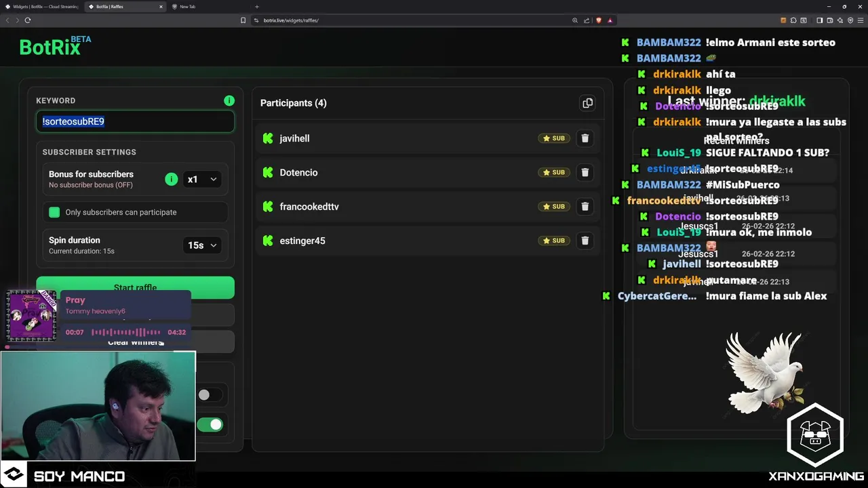Click the browser address bar URL
868x488 pixels.
pos(291,20)
